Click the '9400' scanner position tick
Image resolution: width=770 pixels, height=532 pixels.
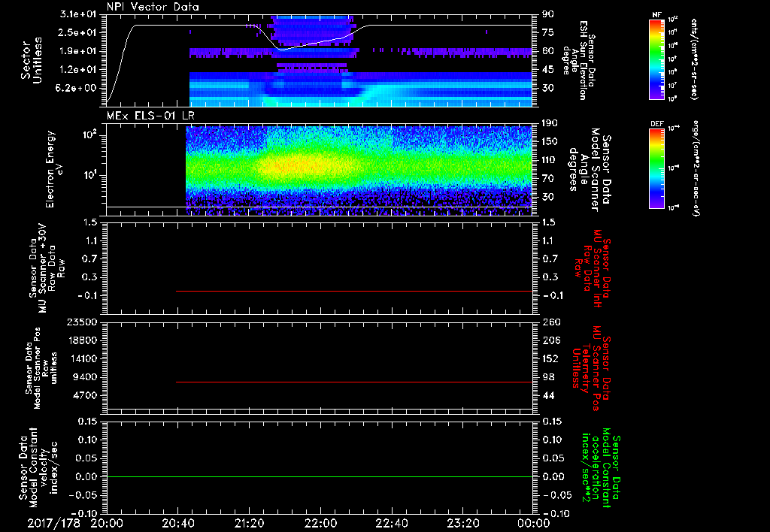tap(86, 377)
